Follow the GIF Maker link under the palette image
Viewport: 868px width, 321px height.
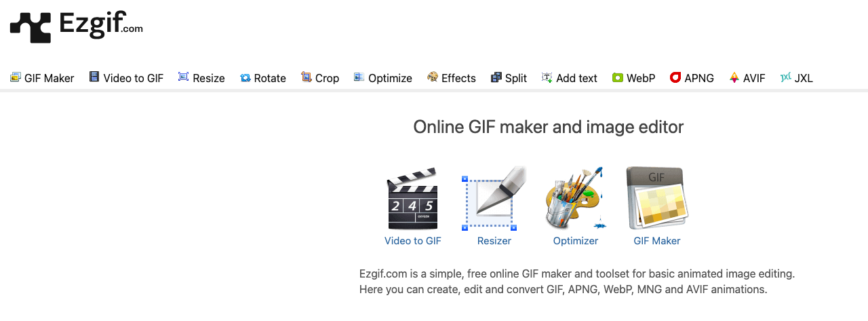pos(657,241)
